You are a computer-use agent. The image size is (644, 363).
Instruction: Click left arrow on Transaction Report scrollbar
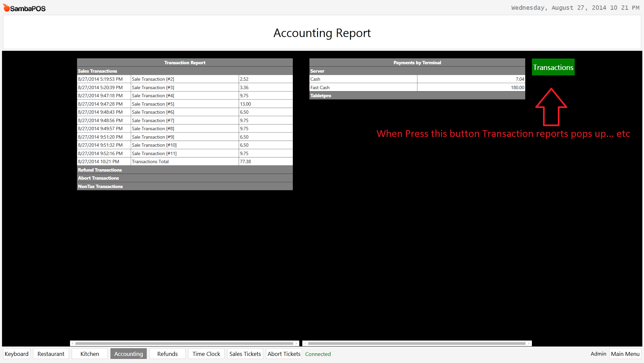[72, 343]
